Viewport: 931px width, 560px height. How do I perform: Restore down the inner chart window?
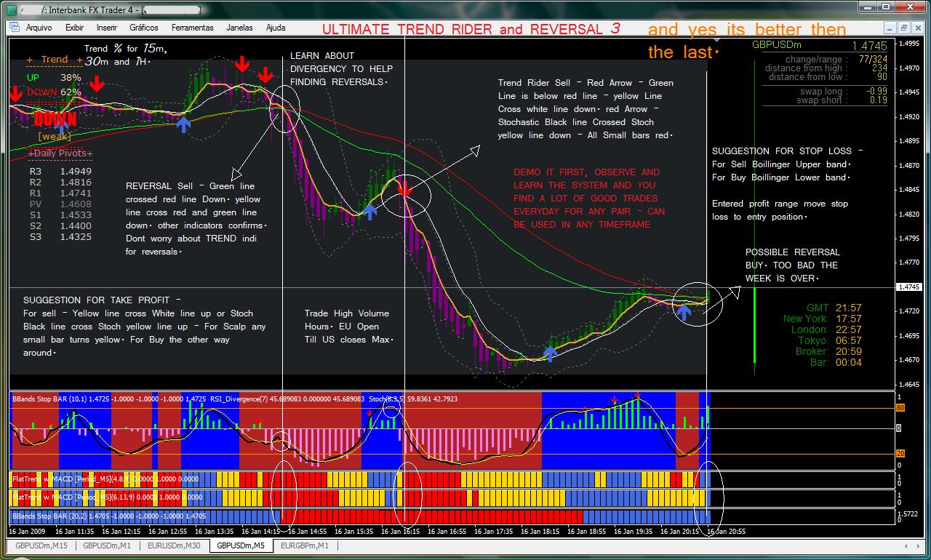point(903,28)
